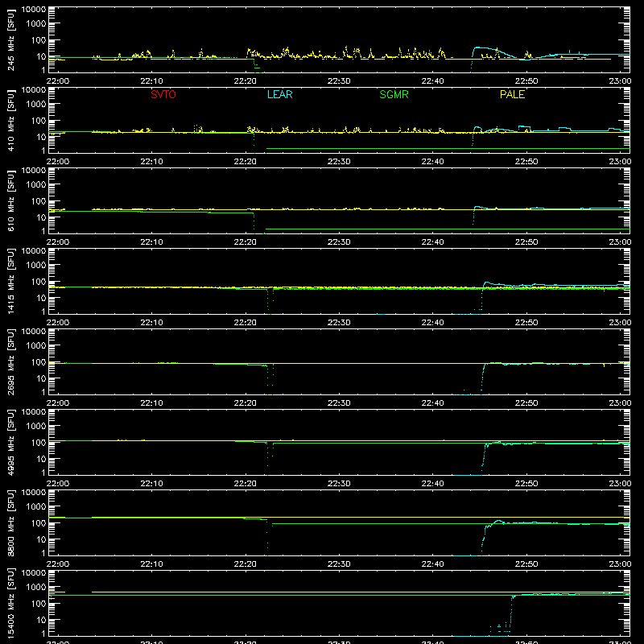Click the 22:00 time label of 245 MHz plot

click(x=57, y=81)
